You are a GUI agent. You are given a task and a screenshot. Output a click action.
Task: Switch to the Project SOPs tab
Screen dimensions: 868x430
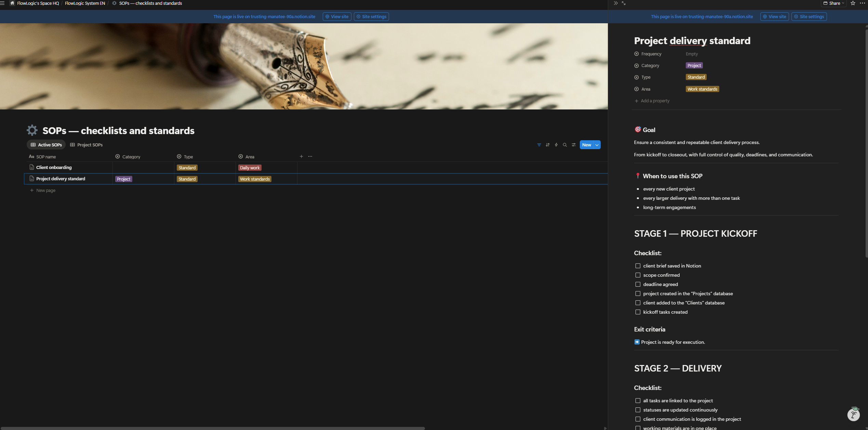coord(86,145)
